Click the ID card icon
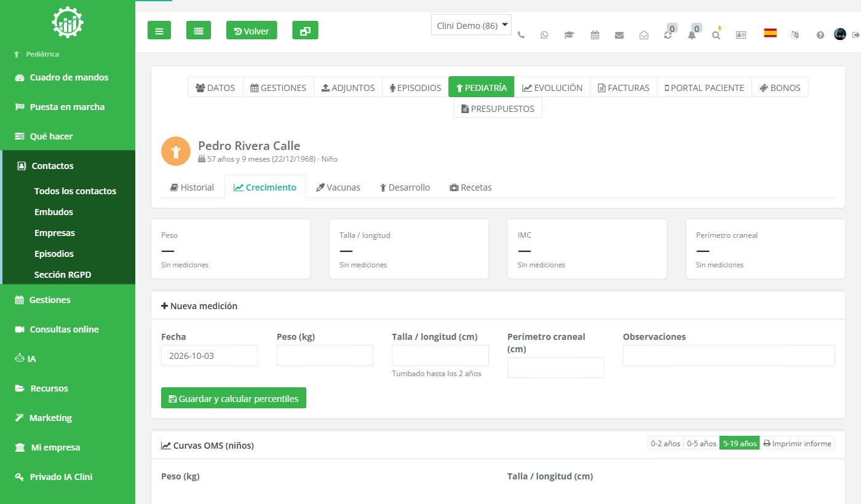 click(x=741, y=35)
